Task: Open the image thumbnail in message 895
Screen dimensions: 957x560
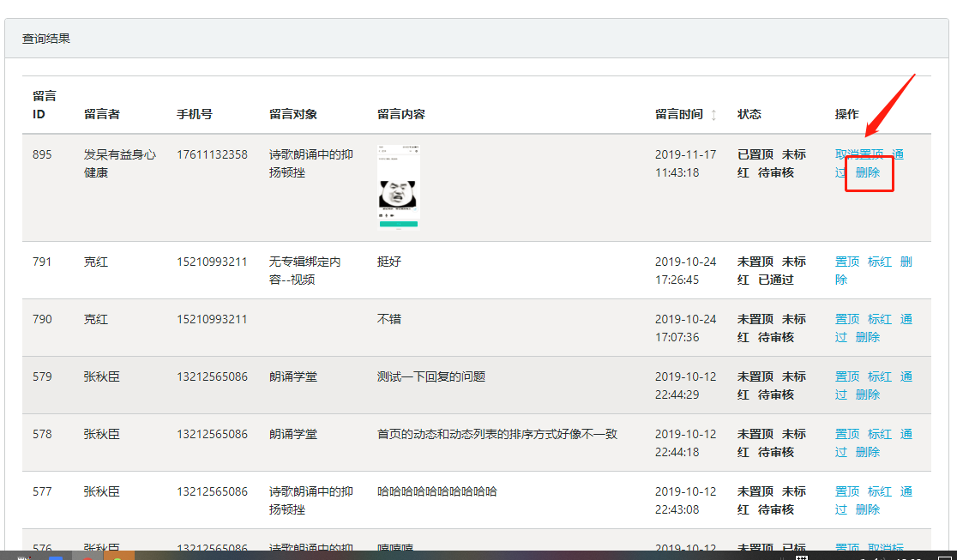Action: [x=398, y=188]
